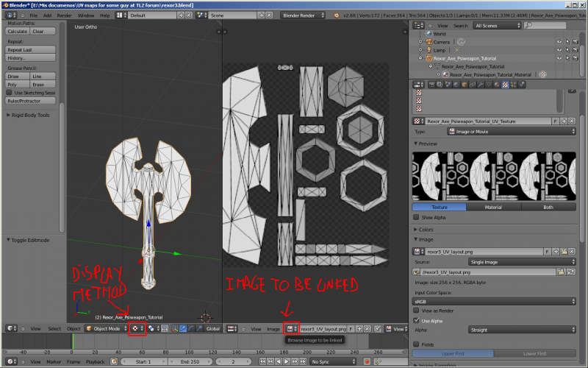Open the Source Single Image dropdown
Image resolution: width=588 pixels, height=368 pixels.
[521, 261]
